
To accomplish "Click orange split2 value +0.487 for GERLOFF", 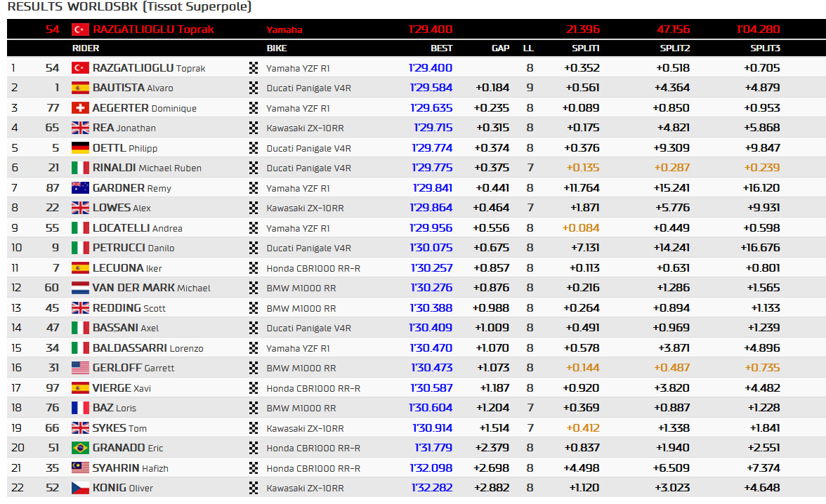I will point(671,368).
